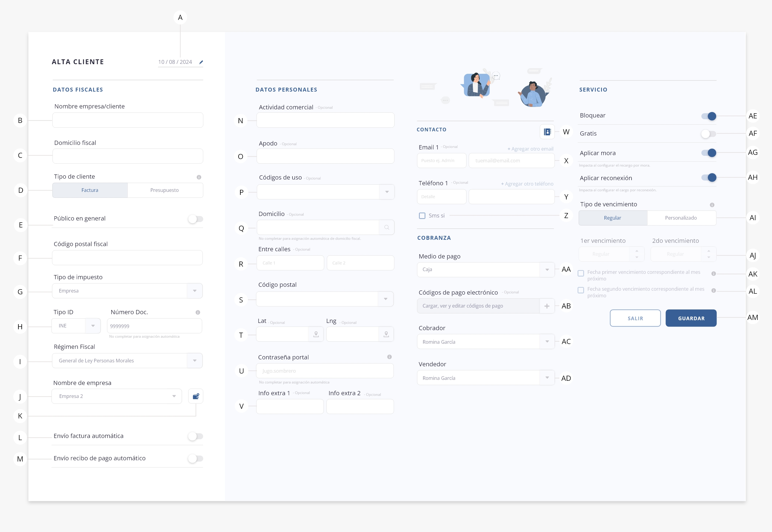
Task: Switch to Personalizado vencimiento tab
Action: pyautogui.click(x=681, y=218)
